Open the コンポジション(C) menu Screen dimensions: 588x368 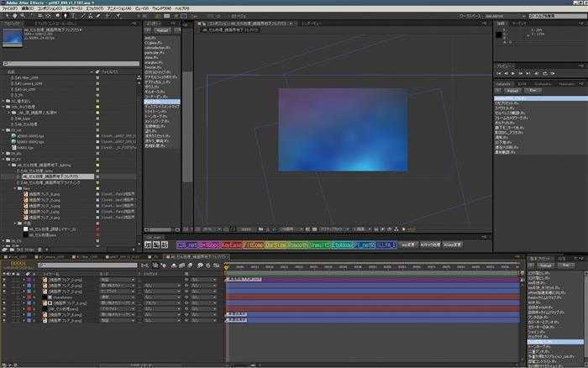pos(50,8)
